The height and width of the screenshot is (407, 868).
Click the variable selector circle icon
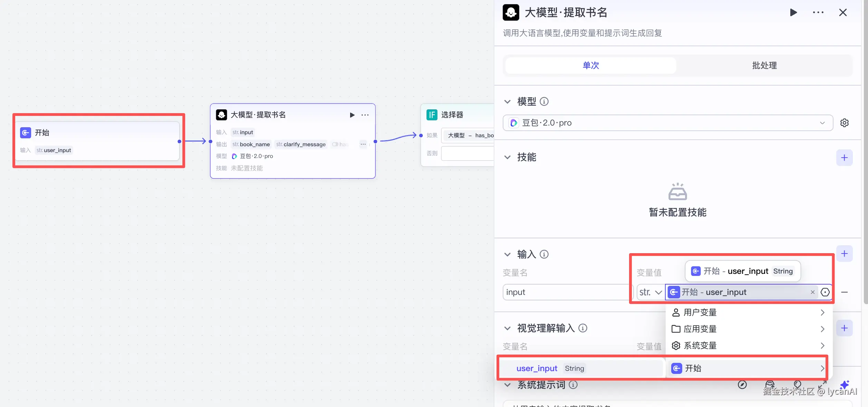pos(825,292)
